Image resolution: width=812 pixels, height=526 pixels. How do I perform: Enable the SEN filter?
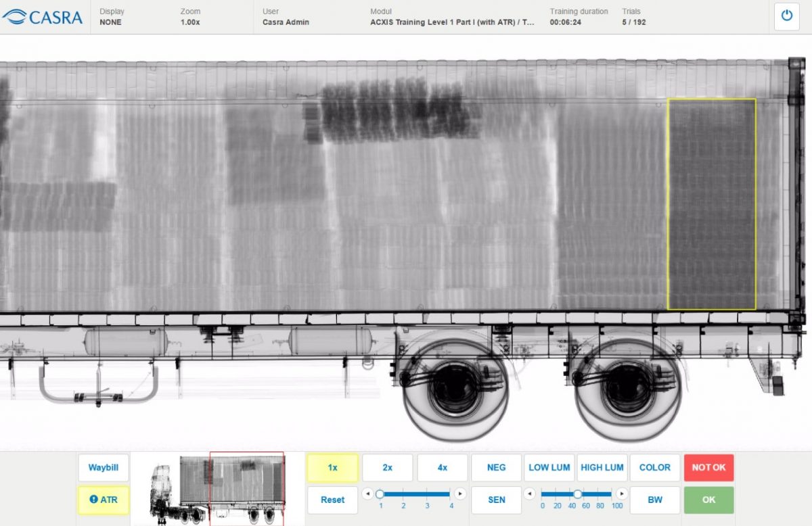[x=496, y=500]
